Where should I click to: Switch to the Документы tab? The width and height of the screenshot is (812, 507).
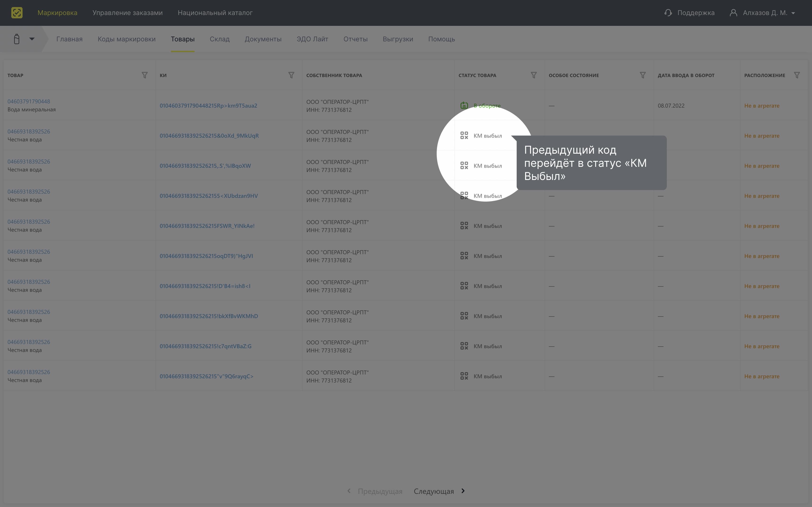263,39
